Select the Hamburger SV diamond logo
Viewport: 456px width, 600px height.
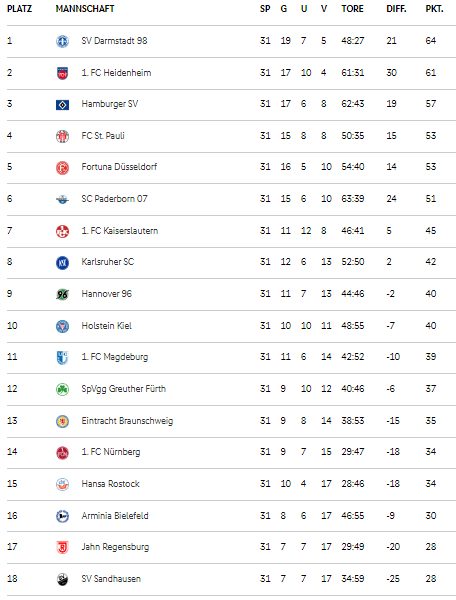(x=62, y=104)
